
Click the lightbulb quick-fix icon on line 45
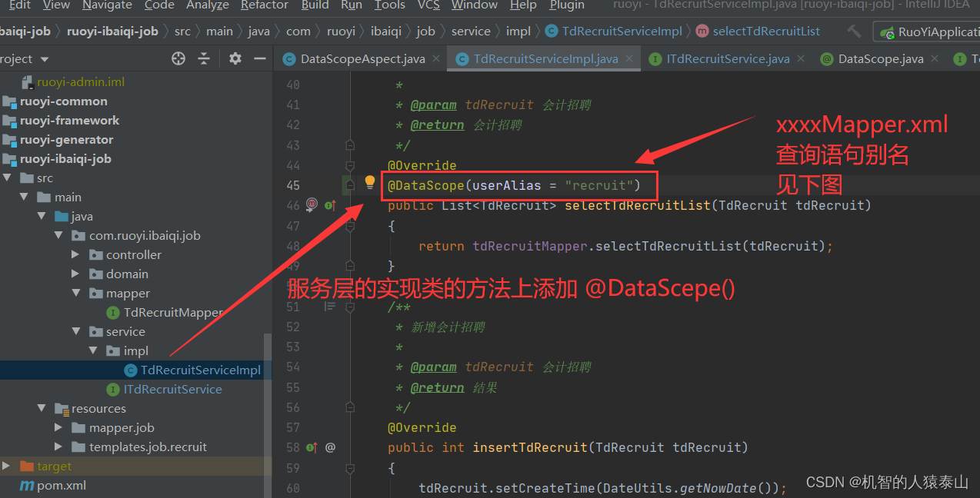point(370,183)
